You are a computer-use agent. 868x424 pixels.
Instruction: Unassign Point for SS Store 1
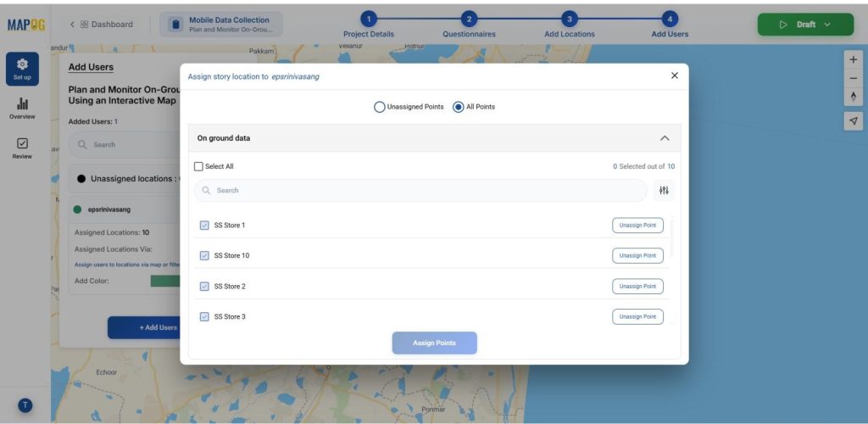coord(637,226)
